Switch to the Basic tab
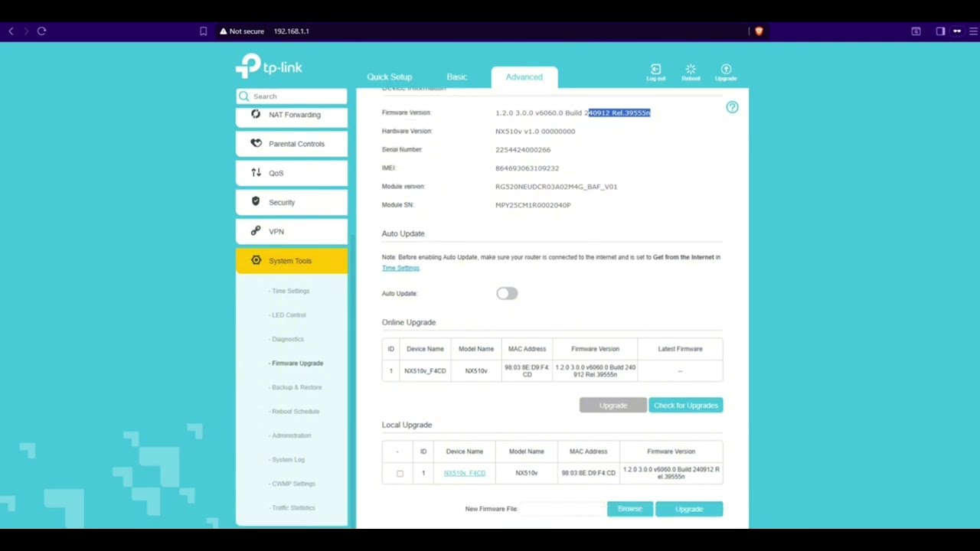980x551 pixels. pos(457,77)
